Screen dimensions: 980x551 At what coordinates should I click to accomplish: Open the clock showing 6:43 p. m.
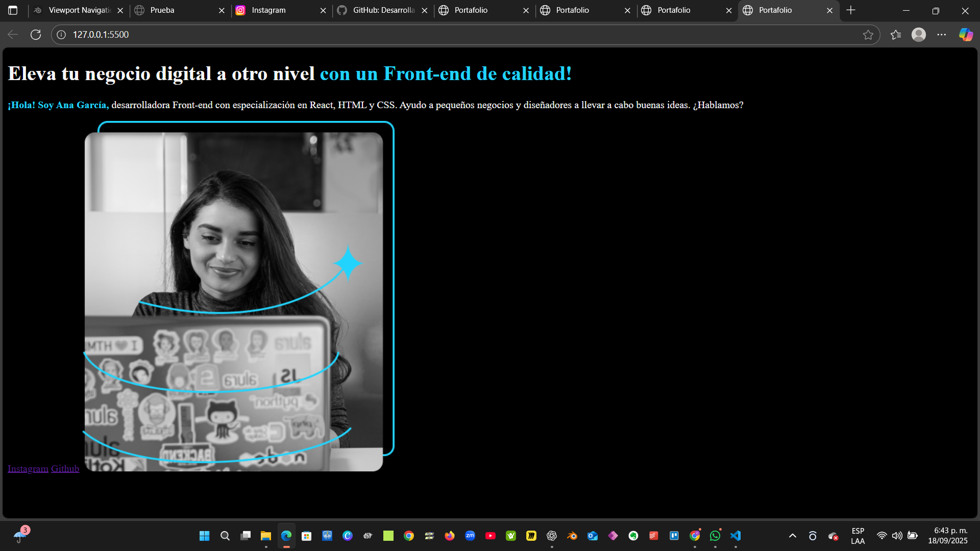(948, 536)
